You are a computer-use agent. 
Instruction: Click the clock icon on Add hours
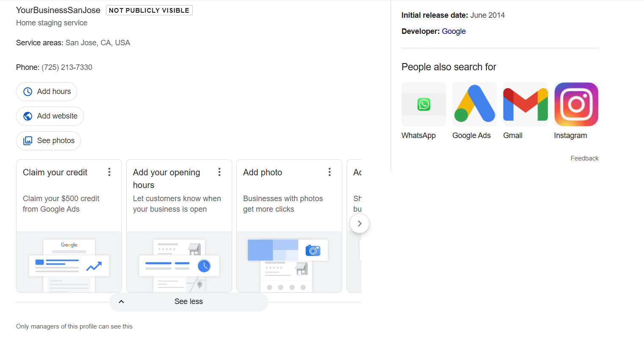click(x=27, y=91)
